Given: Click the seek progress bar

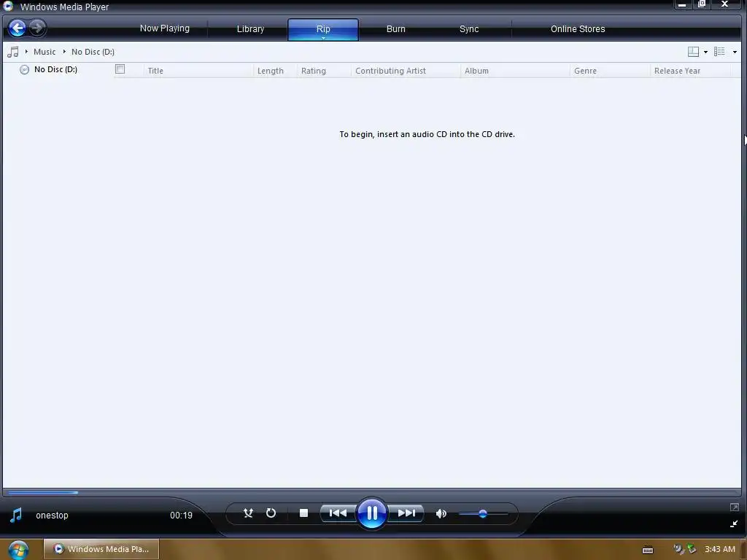Looking at the screenshot, I should pos(371,492).
